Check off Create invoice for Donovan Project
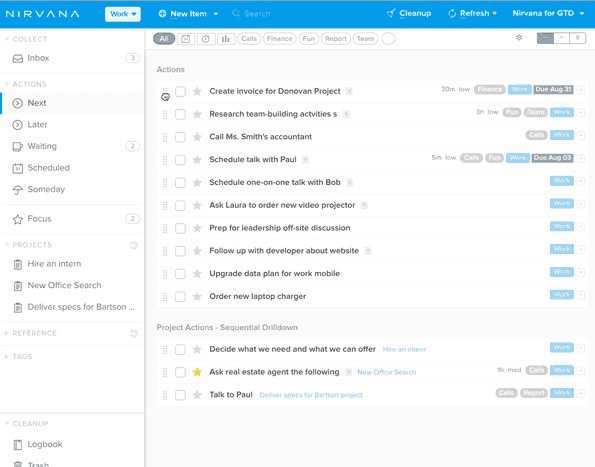 (x=180, y=91)
